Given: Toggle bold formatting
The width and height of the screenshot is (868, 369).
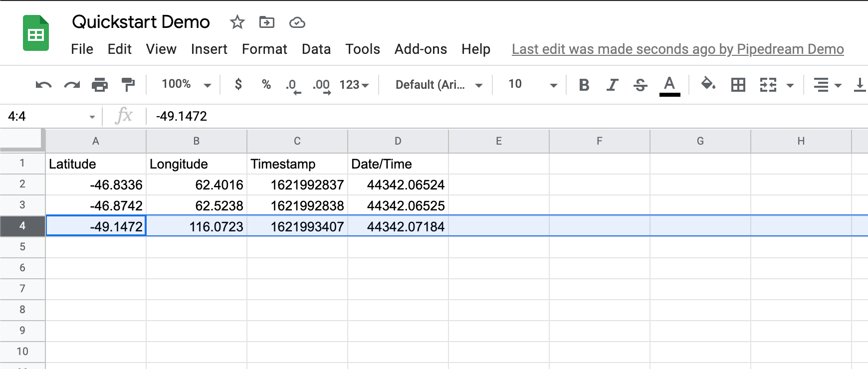Looking at the screenshot, I should pyautogui.click(x=584, y=85).
